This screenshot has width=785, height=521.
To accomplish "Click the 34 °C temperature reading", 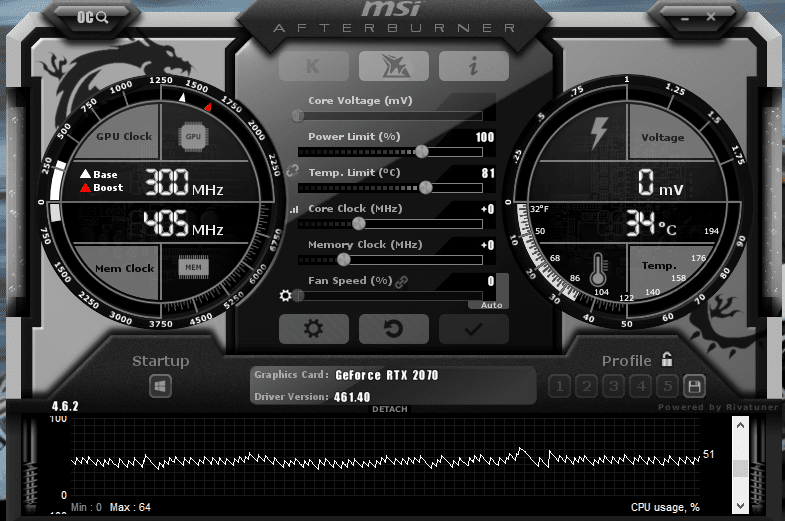I will (x=651, y=223).
